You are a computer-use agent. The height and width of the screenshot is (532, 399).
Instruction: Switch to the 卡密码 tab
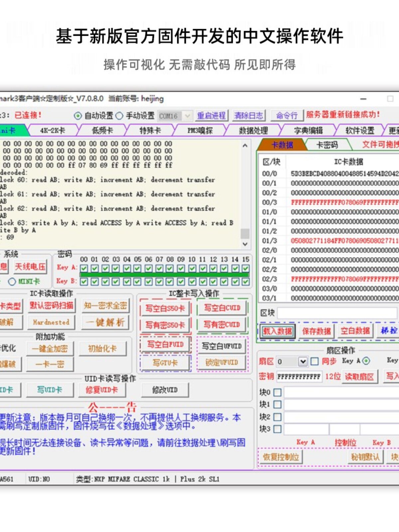327,145
